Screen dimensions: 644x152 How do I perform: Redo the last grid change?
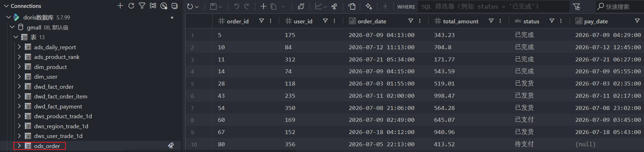point(246,6)
